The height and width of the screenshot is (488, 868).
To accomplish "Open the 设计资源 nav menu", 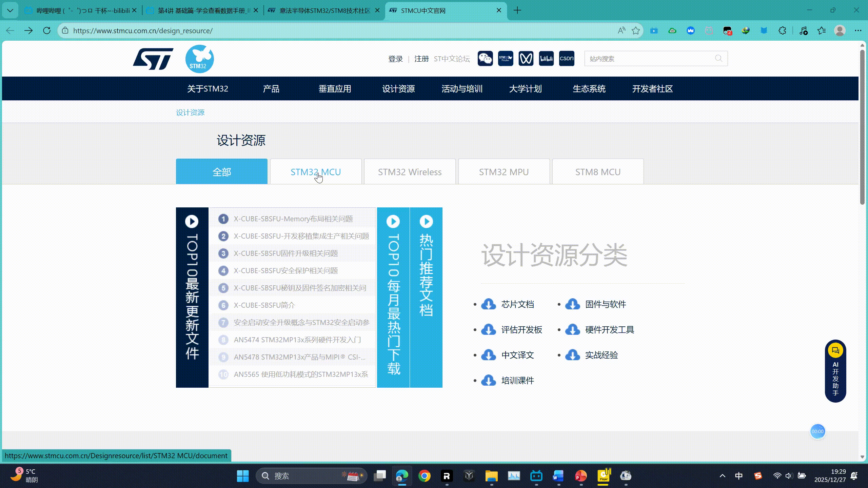I will (x=398, y=89).
